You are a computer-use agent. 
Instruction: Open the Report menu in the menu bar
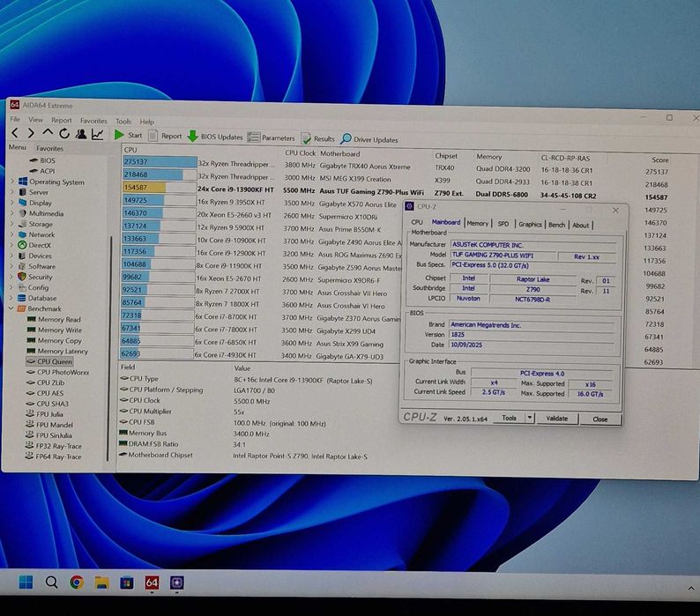[x=61, y=120]
